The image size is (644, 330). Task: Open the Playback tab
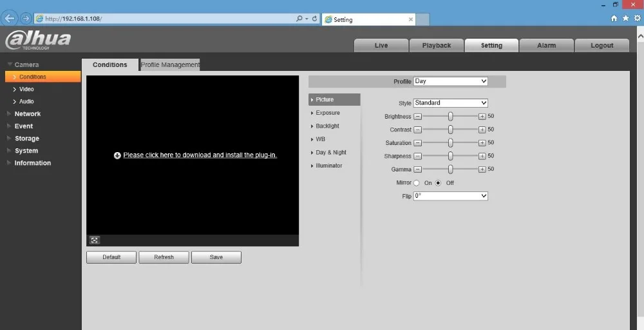(437, 46)
